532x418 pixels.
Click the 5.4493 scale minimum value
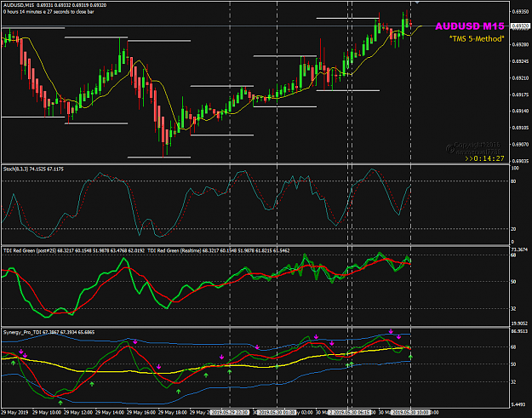click(x=519, y=404)
